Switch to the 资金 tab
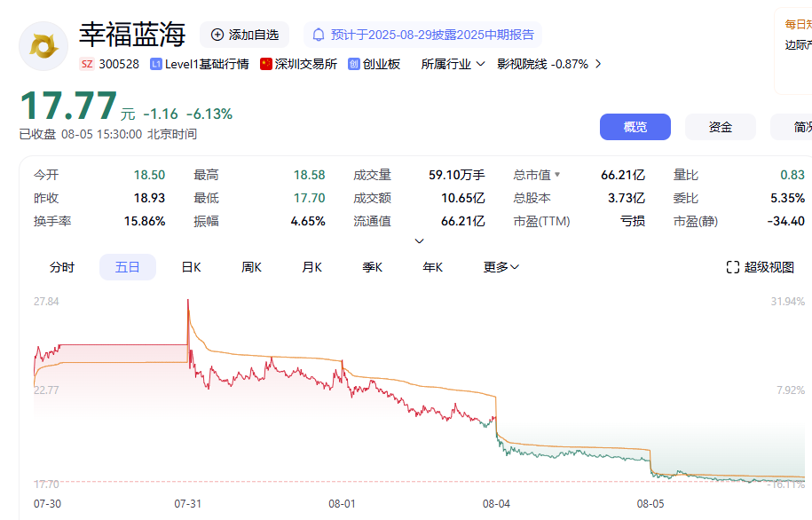 [720, 126]
